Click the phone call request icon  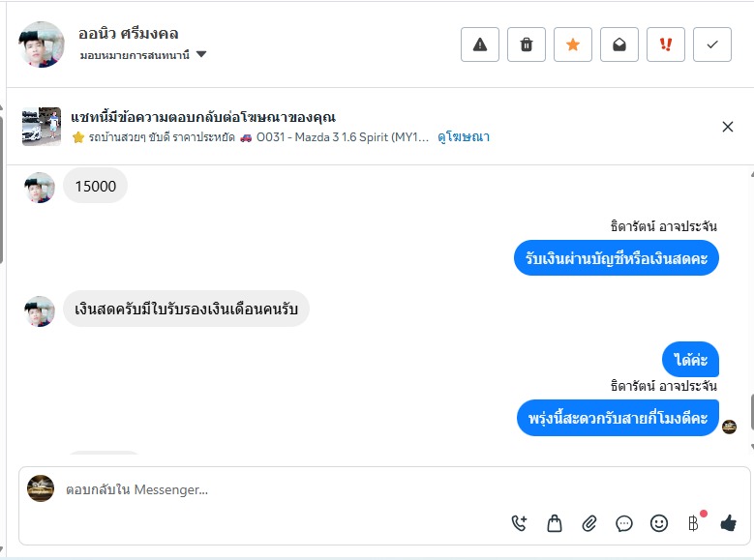pos(520,523)
